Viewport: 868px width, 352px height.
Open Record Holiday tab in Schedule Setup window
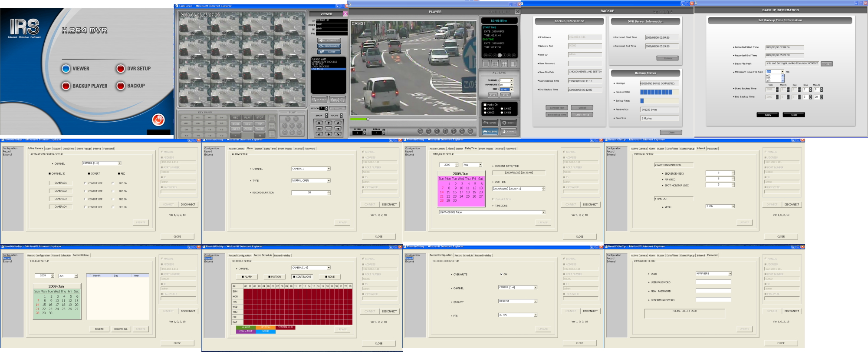click(x=282, y=256)
